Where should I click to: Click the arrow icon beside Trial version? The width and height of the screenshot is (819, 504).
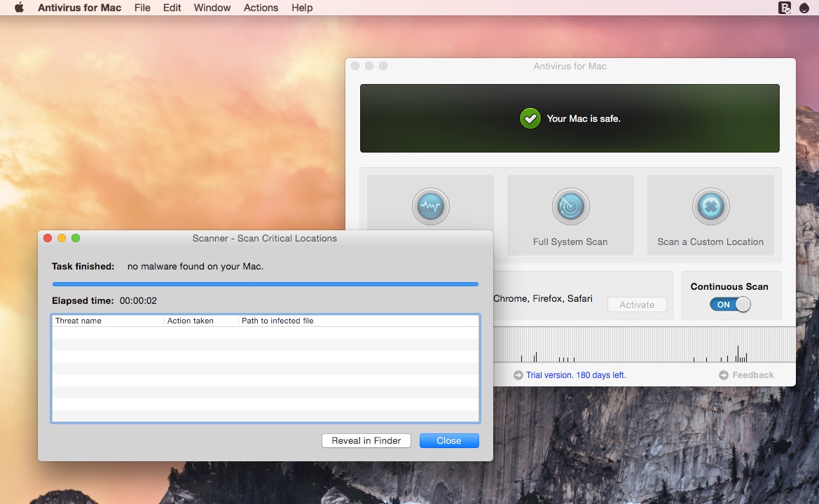pos(518,375)
